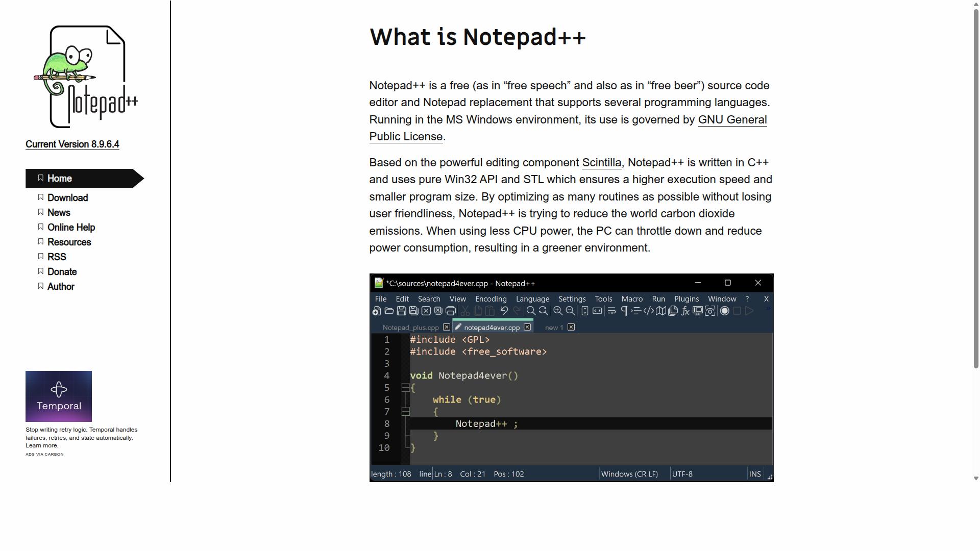The width and height of the screenshot is (980, 551).
Task: Click the ADS VIA CARBON text
Action: point(44,454)
